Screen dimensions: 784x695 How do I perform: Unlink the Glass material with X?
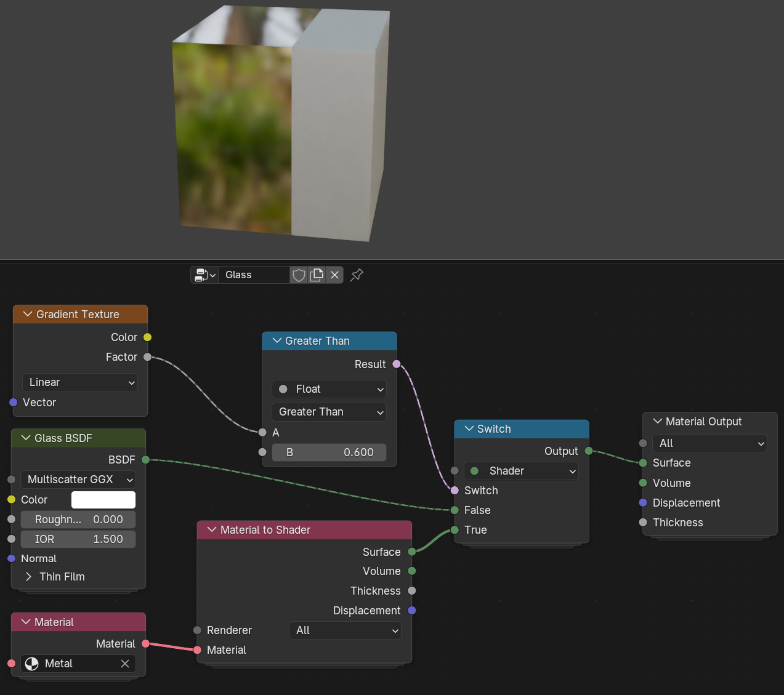[x=334, y=275]
